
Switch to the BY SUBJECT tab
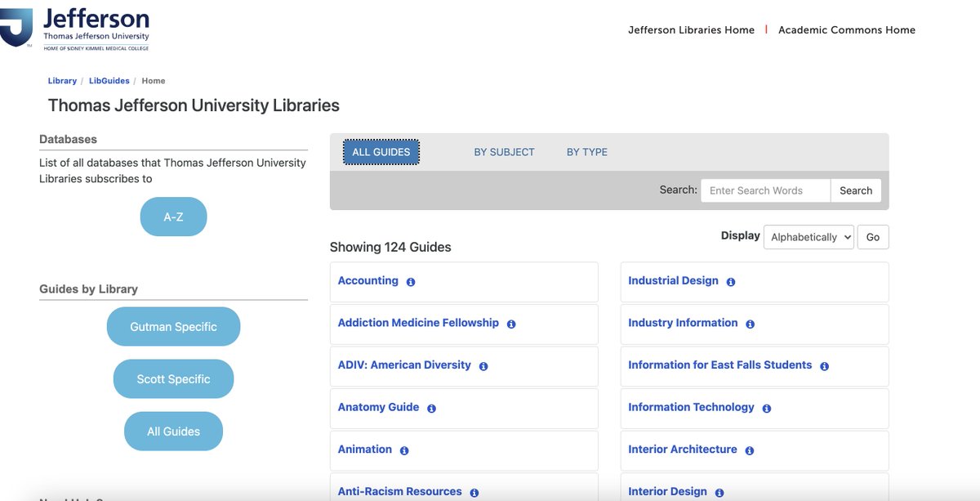click(504, 152)
